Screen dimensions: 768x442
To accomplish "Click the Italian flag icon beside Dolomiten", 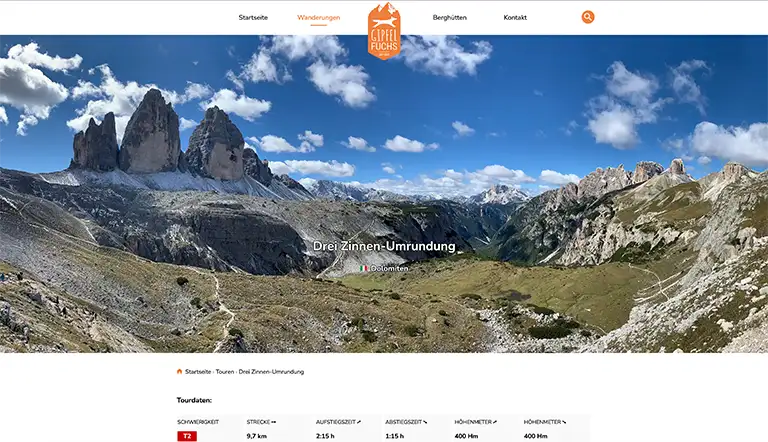I will point(364,268).
